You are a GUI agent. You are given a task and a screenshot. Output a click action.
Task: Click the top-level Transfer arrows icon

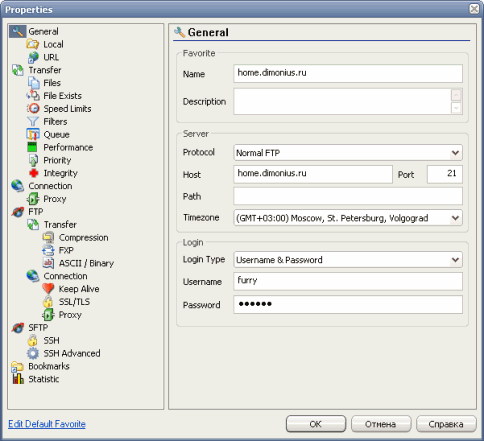point(18,70)
